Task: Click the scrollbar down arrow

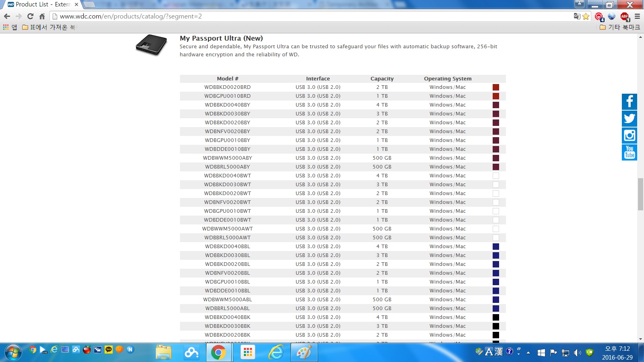Action: coord(640,339)
